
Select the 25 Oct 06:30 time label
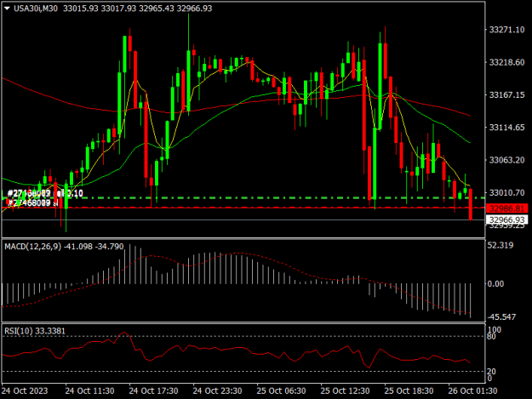(281, 390)
